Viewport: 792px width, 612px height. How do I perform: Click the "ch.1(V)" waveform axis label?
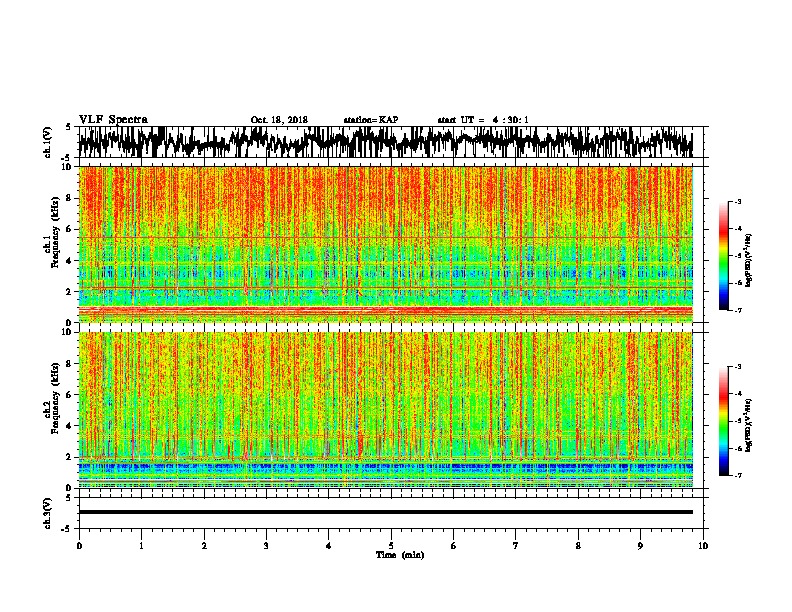pyautogui.click(x=47, y=142)
